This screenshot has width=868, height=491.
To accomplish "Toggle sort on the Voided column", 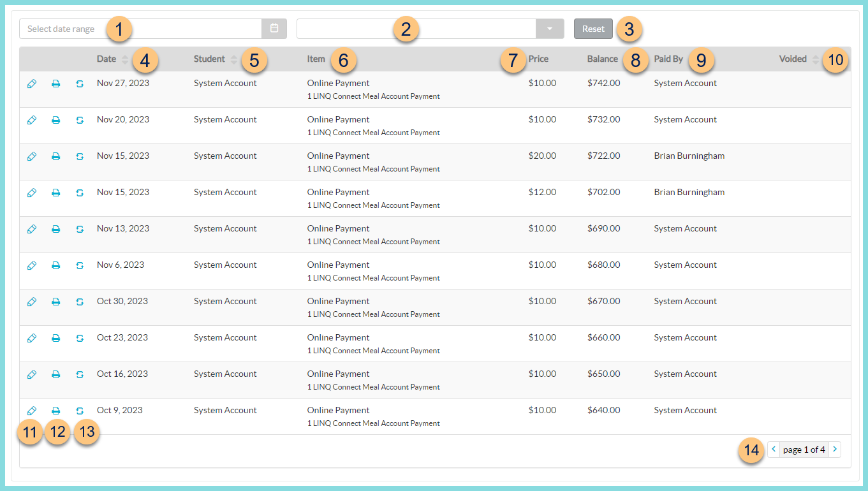I will [x=816, y=58].
